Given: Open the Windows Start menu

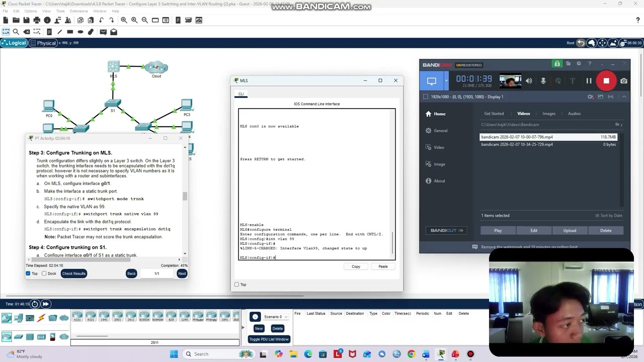Looking at the screenshot, I should click(x=174, y=354).
